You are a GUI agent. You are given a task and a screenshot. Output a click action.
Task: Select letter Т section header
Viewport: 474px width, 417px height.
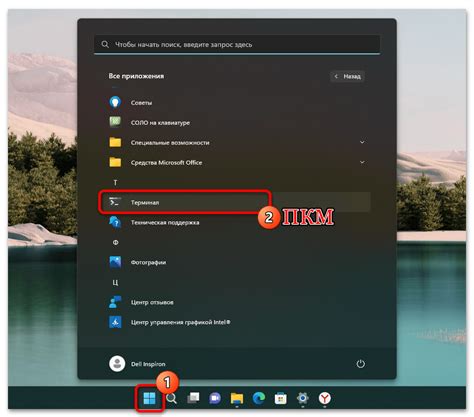(x=115, y=183)
